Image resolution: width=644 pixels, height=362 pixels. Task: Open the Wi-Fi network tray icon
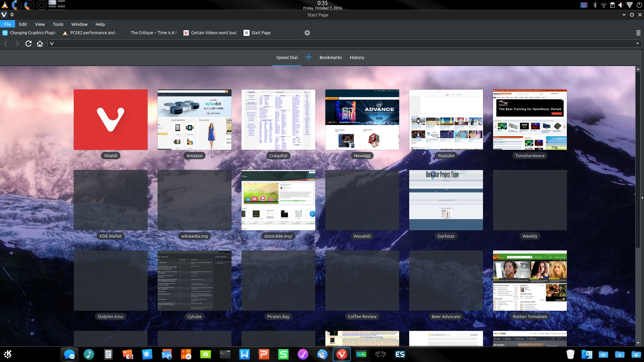[604, 5]
